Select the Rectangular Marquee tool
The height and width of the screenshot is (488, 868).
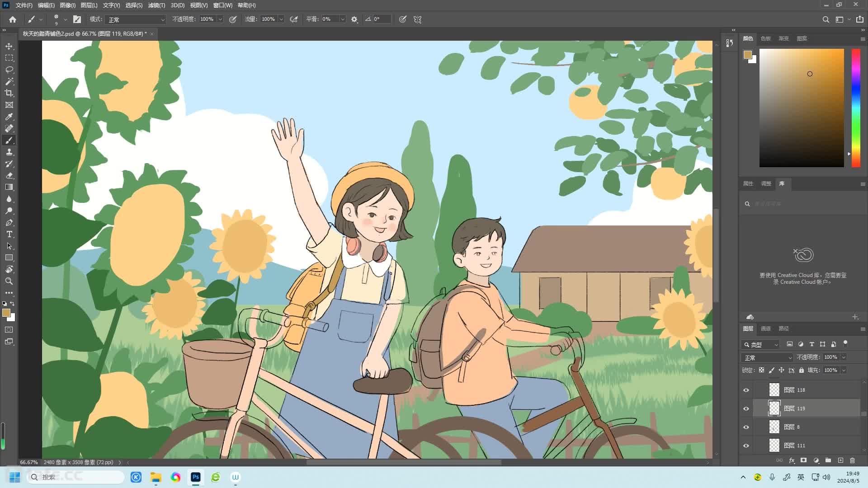click(9, 58)
